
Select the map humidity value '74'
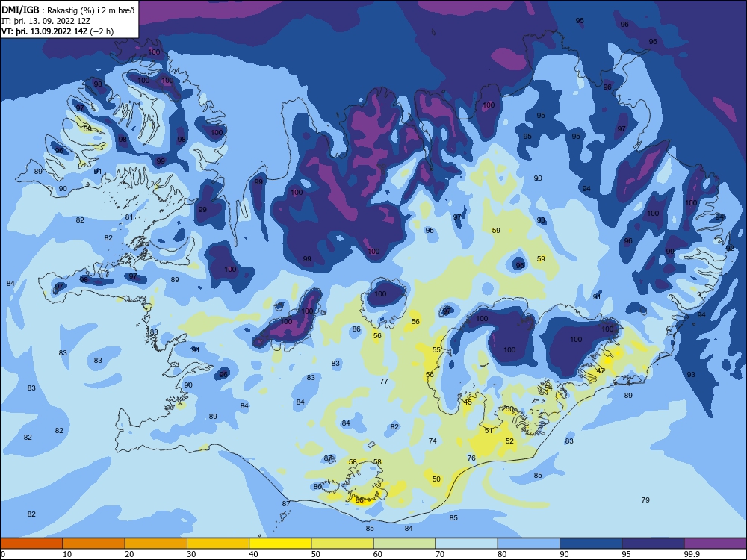[x=433, y=441]
